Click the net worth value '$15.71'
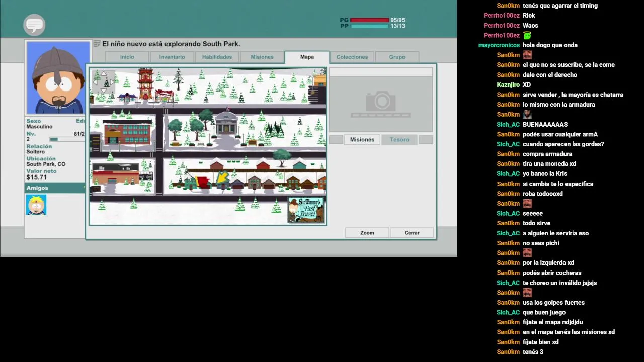The height and width of the screenshot is (362, 644). pyautogui.click(x=37, y=177)
